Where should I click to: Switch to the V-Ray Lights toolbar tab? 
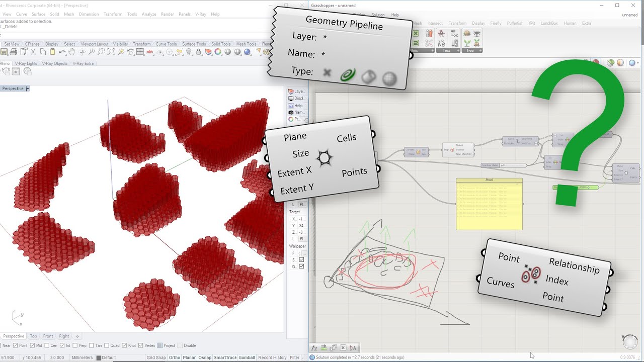click(x=26, y=63)
